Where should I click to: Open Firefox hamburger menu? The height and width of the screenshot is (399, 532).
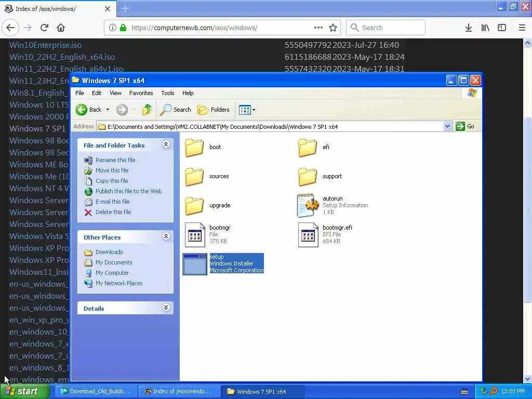point(522,28)
